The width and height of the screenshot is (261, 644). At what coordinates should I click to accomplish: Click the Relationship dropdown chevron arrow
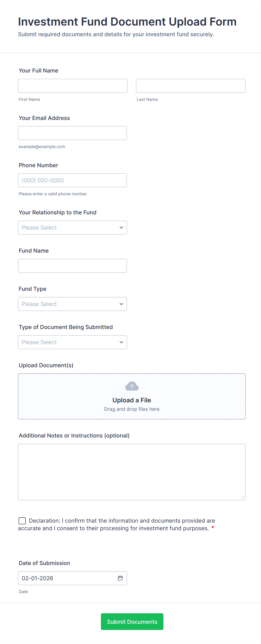121,228
